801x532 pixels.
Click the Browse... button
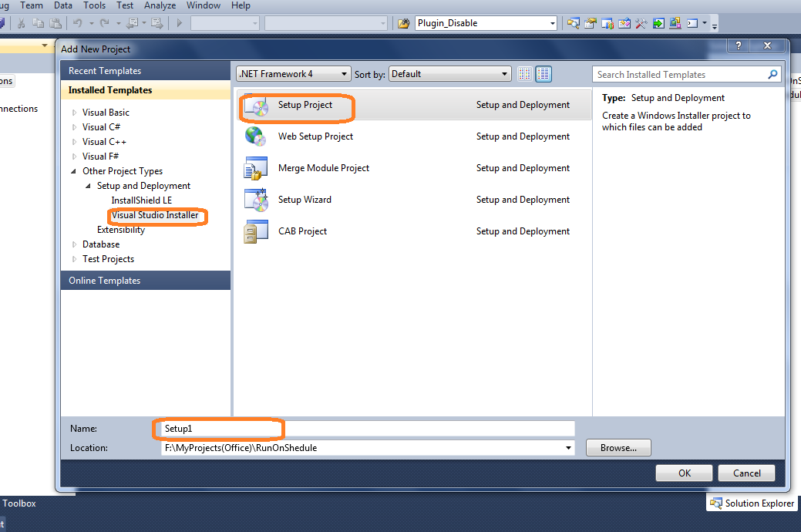[x=618, y=448]
